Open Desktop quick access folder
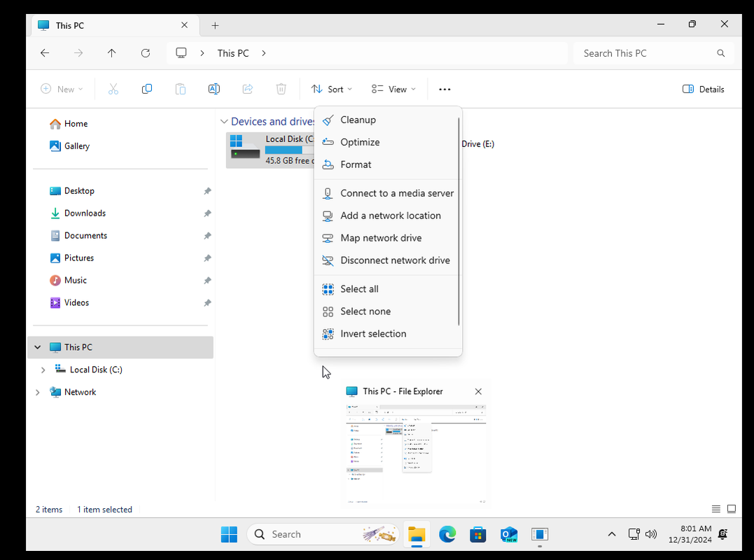Image resolution: width=754 pixels, height=560 pixels. [x=120, y=191]
